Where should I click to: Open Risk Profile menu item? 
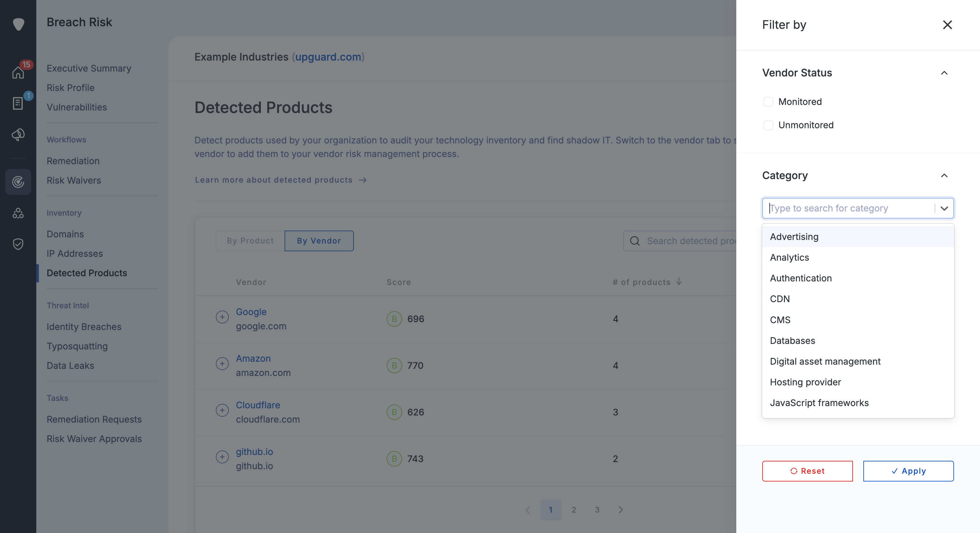(70, 88)
